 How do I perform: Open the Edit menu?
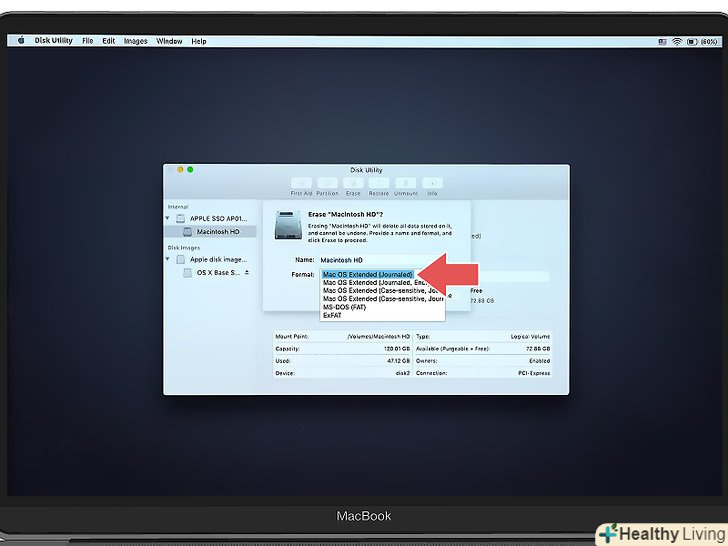tap(109, 41)
